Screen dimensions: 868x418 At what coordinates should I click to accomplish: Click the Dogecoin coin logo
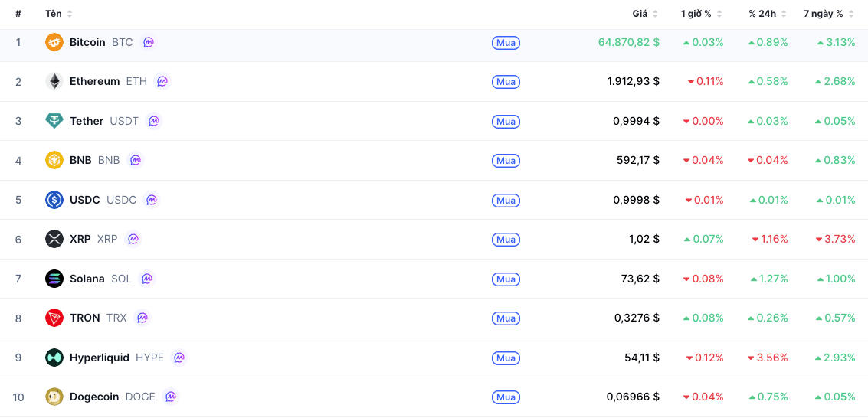point(54,397)
